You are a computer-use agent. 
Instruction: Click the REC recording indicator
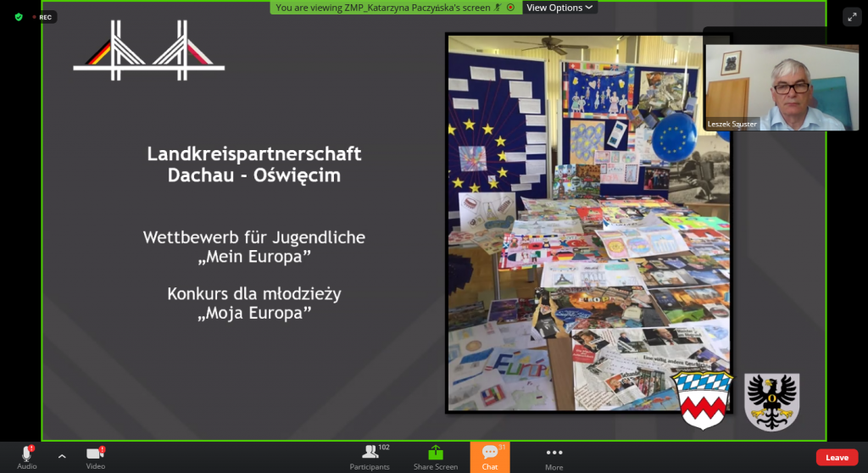pos(42,17)
